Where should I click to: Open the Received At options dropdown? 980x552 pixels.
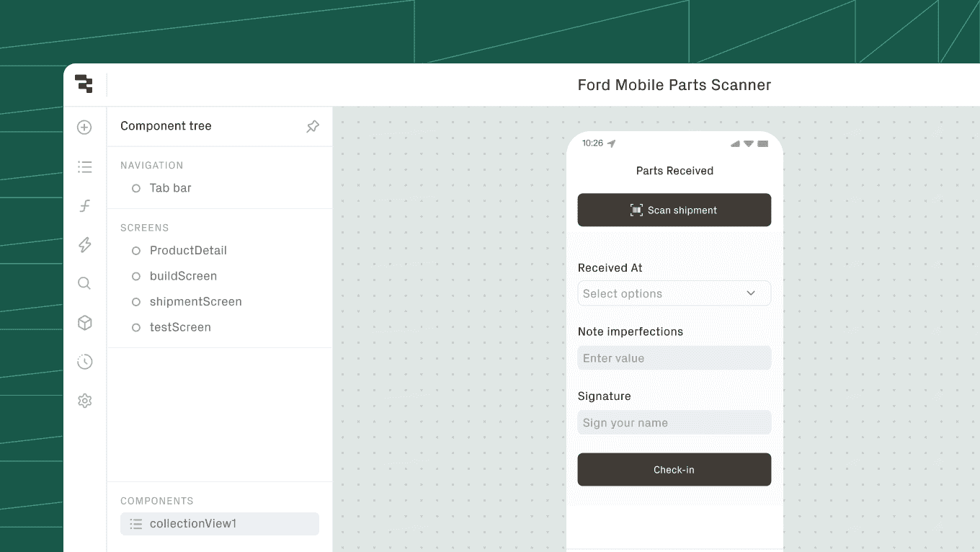pos(674,293)
